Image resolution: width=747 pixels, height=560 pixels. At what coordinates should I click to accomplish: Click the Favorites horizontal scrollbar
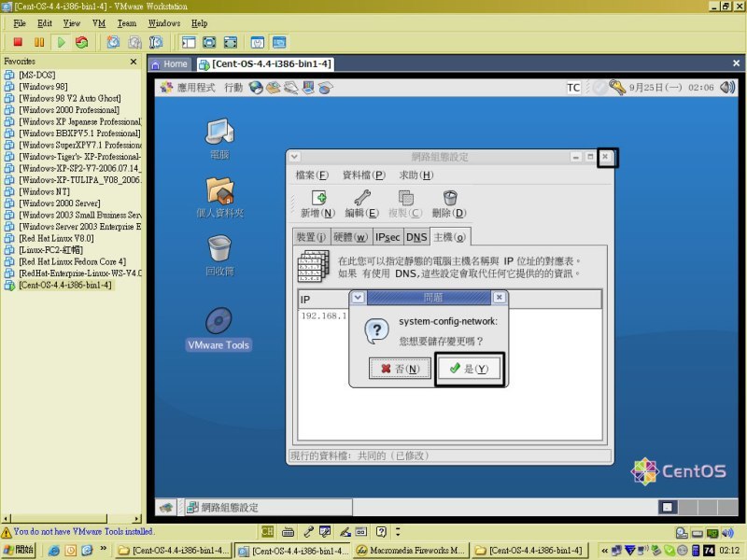[x=73, y=518]
